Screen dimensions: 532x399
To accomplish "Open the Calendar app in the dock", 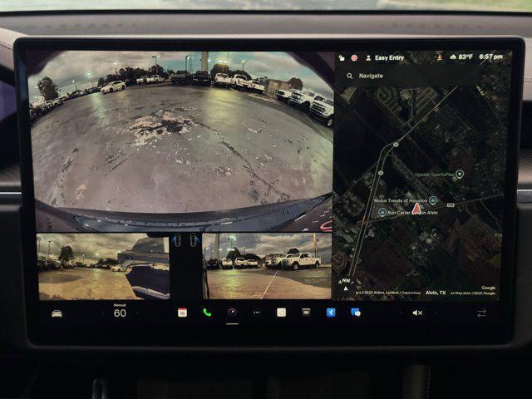I will click(x=182, y=313).
